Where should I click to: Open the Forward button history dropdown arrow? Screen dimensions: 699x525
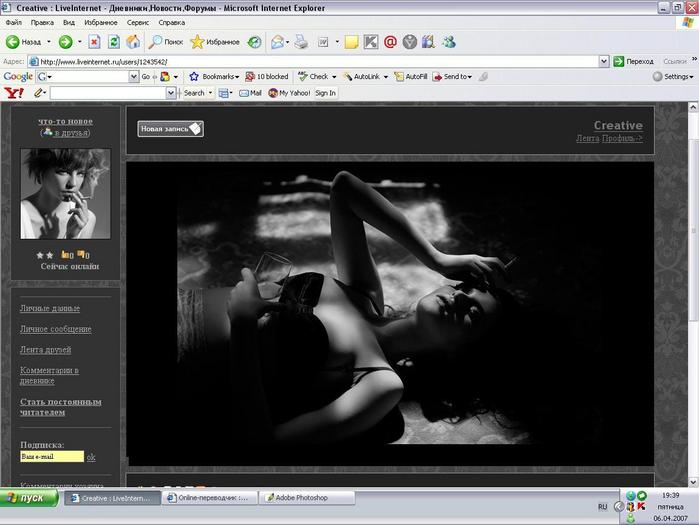point(80,42)
